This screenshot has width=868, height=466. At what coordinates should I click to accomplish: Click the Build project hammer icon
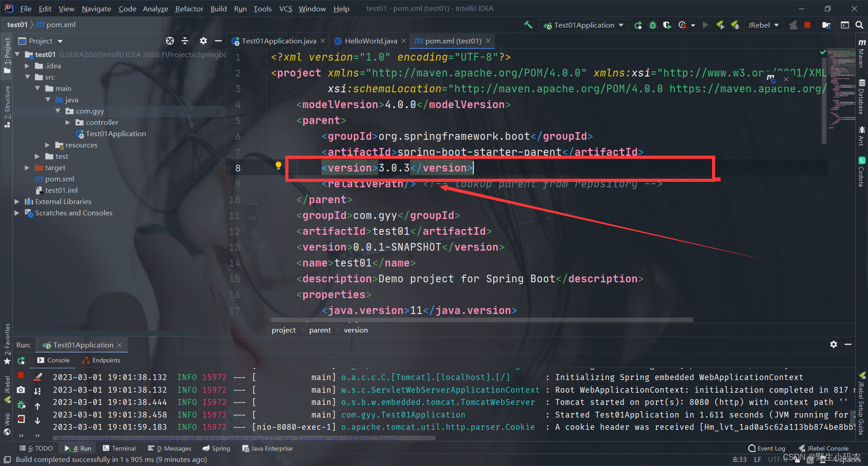coord(528,25)
